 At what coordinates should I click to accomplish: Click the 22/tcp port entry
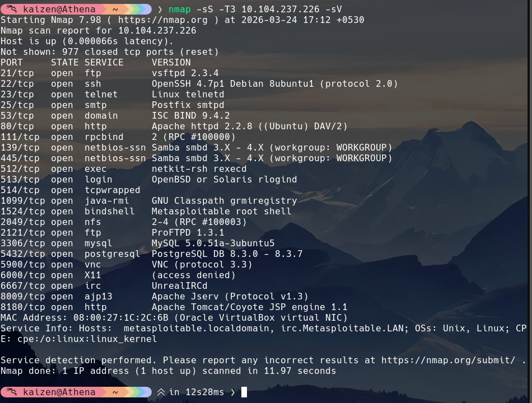coord(17,83)
